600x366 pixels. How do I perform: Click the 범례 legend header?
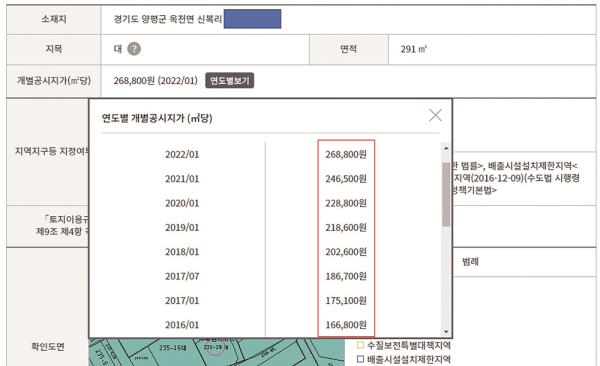click(x=470, y=262)
